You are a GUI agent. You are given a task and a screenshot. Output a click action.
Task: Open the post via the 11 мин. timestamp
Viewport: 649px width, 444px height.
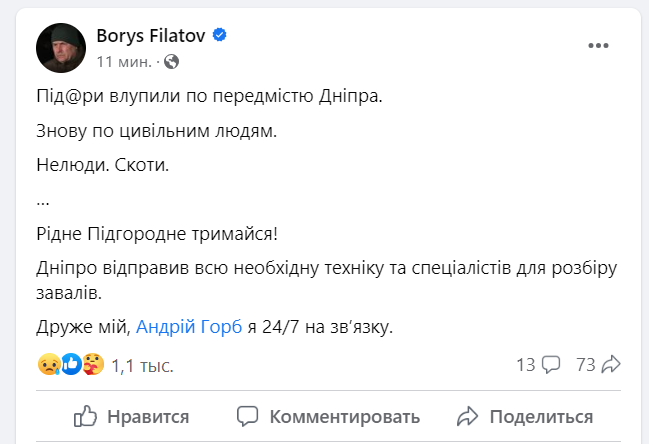124,61
